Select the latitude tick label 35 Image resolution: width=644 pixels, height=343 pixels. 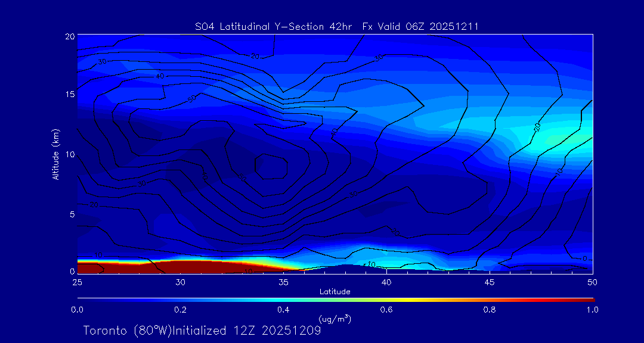coord(283,282)
